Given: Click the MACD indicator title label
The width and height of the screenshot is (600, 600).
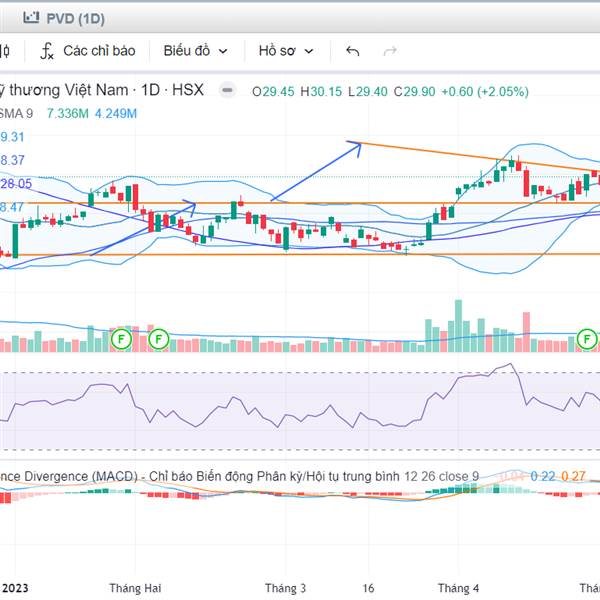Looking at the screenshot, I should point(240,476).
